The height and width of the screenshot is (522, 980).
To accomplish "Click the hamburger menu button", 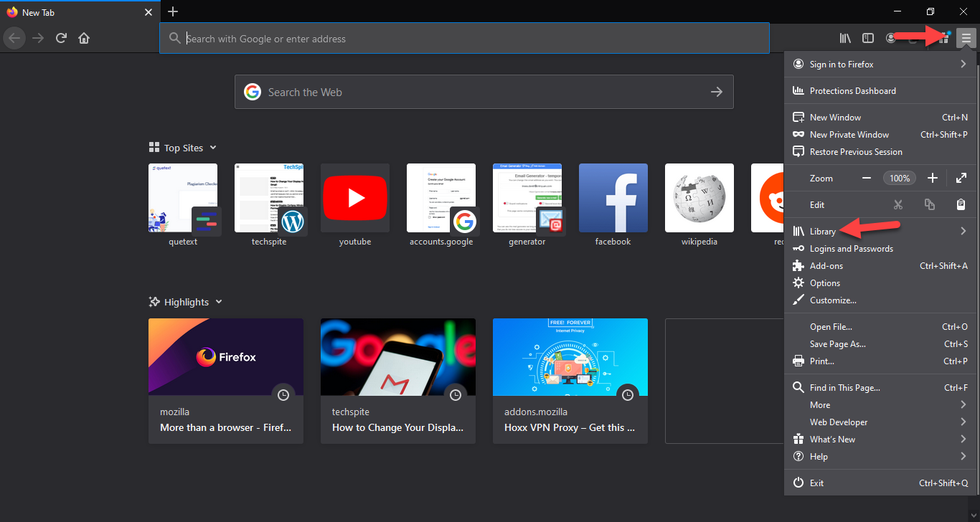I will click(966, 38).
